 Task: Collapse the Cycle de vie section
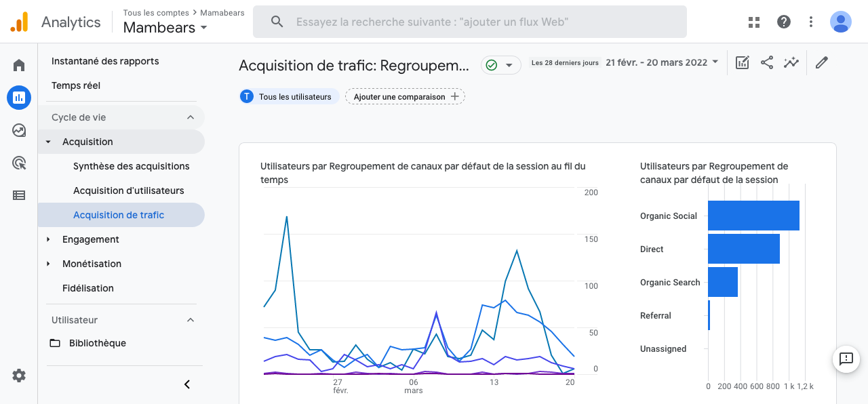(190, 117)
